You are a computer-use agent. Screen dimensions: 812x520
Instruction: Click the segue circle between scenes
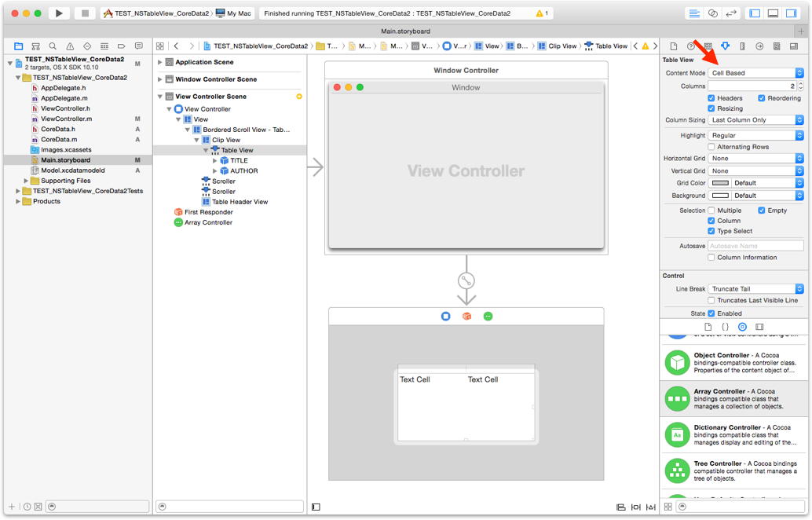(466, 280)
